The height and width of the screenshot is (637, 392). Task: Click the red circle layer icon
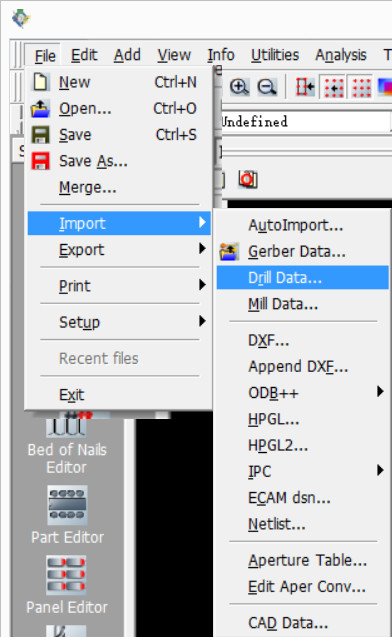(x=248, y=179)
